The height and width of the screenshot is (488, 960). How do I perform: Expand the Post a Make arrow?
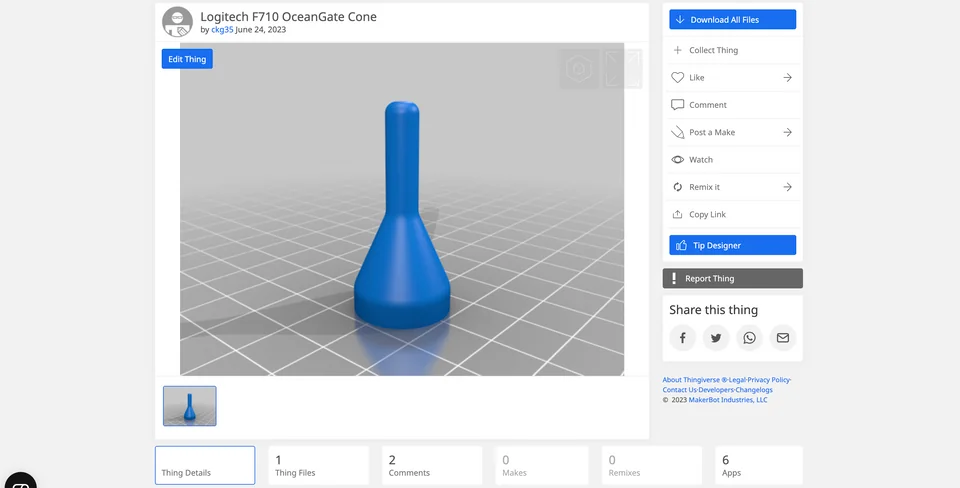pos(787,132)
